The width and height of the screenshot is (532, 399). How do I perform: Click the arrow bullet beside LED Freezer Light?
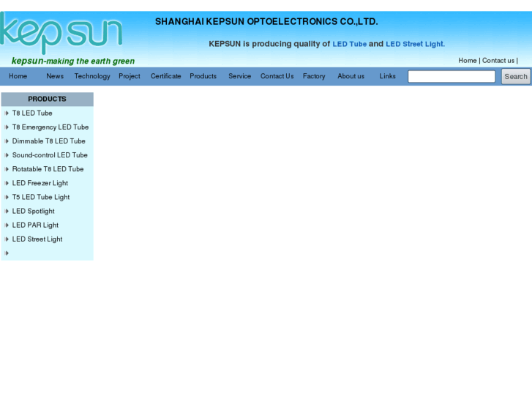pos(7,183)
